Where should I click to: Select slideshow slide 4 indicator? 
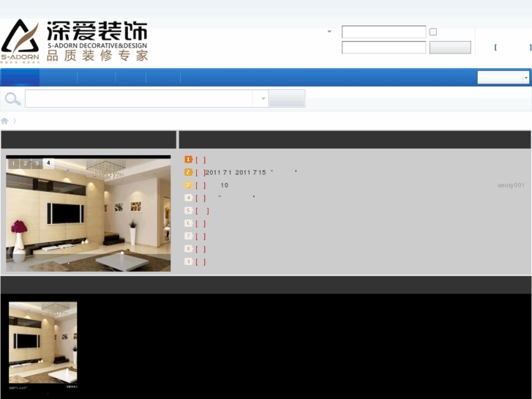pyautogui.click(x=48, y=163)
